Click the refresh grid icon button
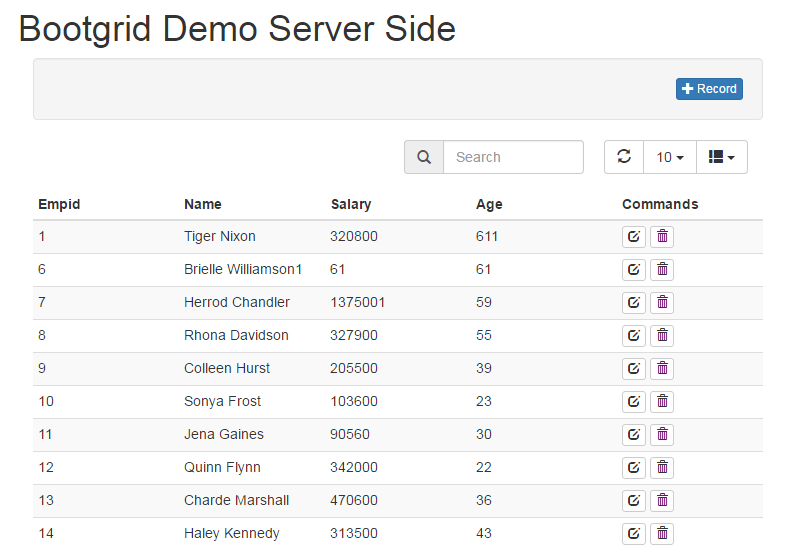 tap(624, 157)
